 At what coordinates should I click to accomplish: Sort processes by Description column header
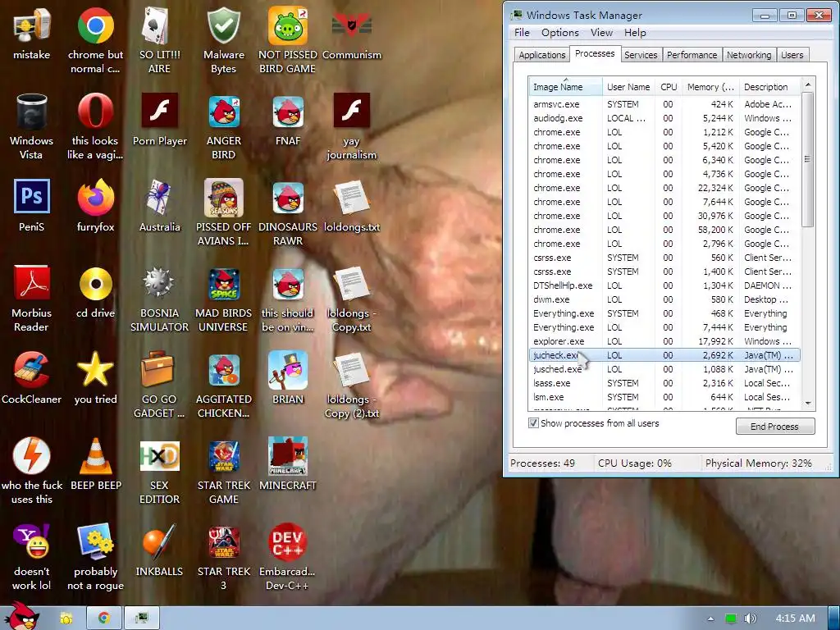point(769,87)
